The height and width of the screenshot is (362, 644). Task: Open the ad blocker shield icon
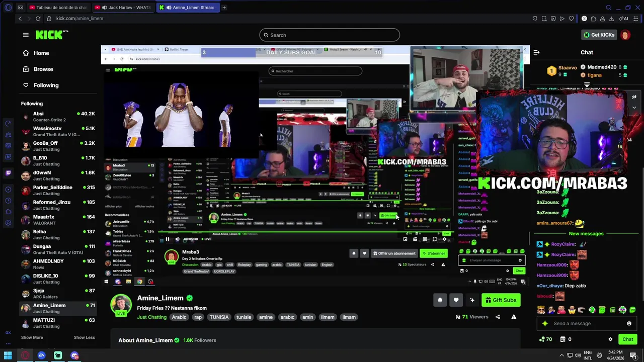[553, 19]
